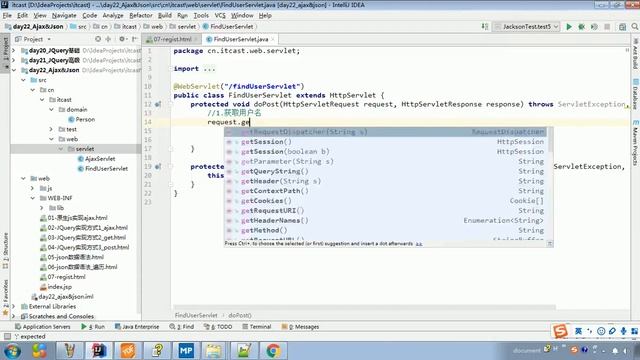This screenshot has height=360, width=640.
Task: Click doPost breadcrumb below editor
Action: [240, 316]
